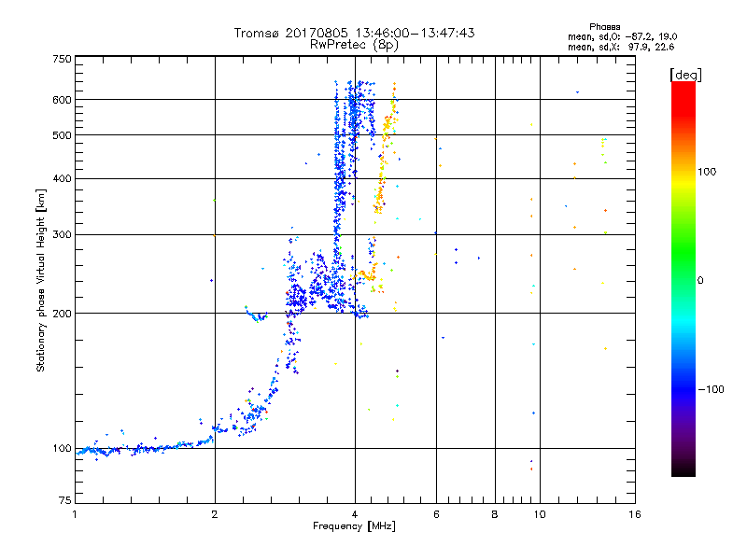
Task: Click the 'mean, sd,X: 97.9, 22.6' line
Action: tap(621, 47)
